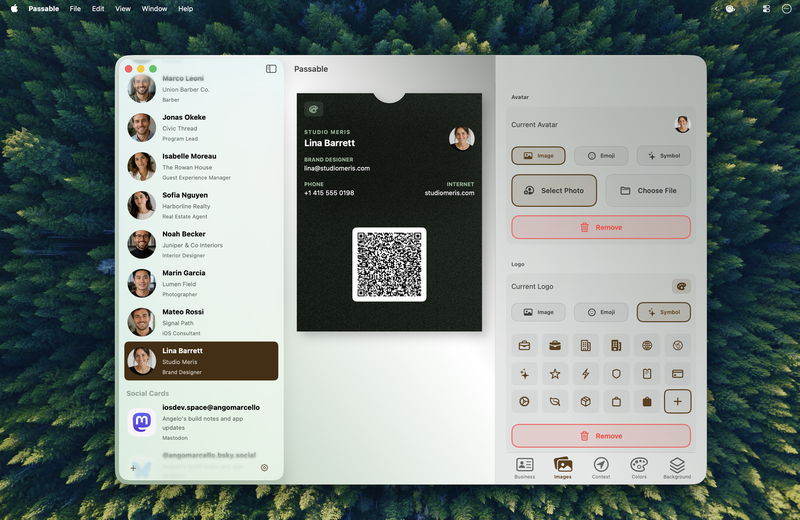Image resolution: width=800 pixels, height=520 pixels.
Task: Click the studiomeris.com text on the pass
Action: 449,193
